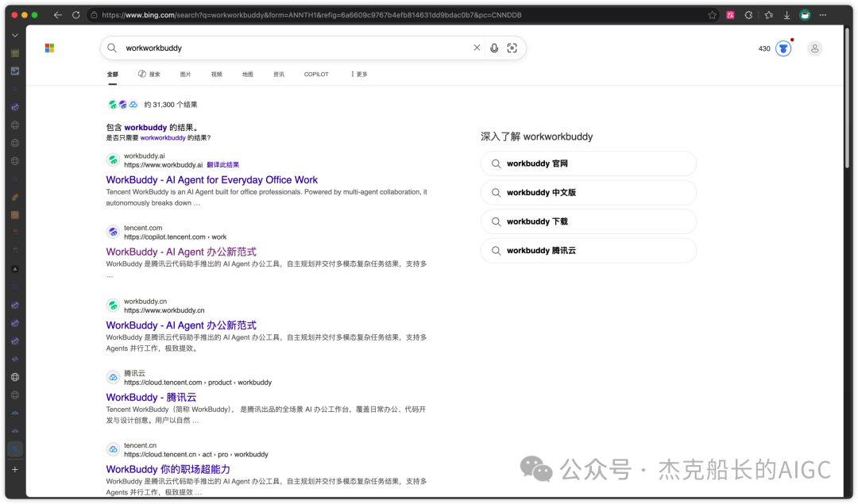
Task: Open purple visited 'WorkBuddy - AI Agent 办公新范式' result
Action: point(181,252)
